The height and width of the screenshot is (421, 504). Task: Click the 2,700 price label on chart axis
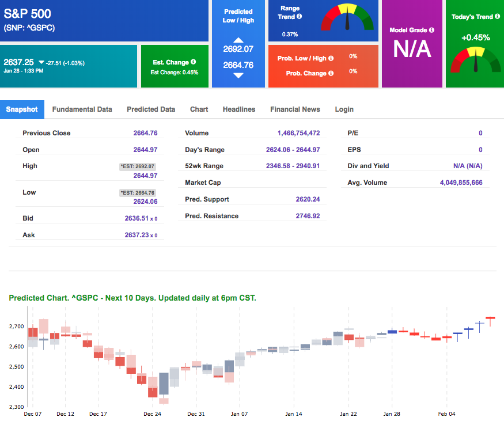pyautogui.click(x=16, y=327)
